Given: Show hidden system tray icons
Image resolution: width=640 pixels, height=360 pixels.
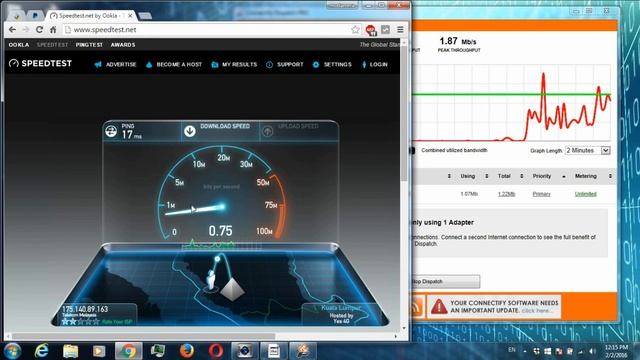Looking at the screenshot, I should click(x=524, y=351).
